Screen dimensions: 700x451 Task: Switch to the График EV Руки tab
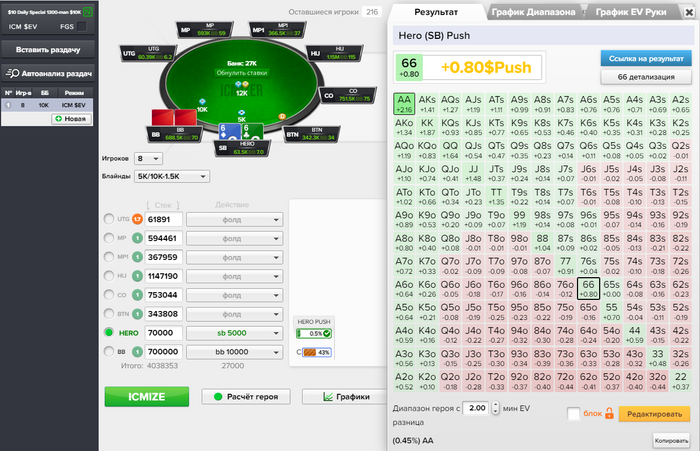point(631,13)
